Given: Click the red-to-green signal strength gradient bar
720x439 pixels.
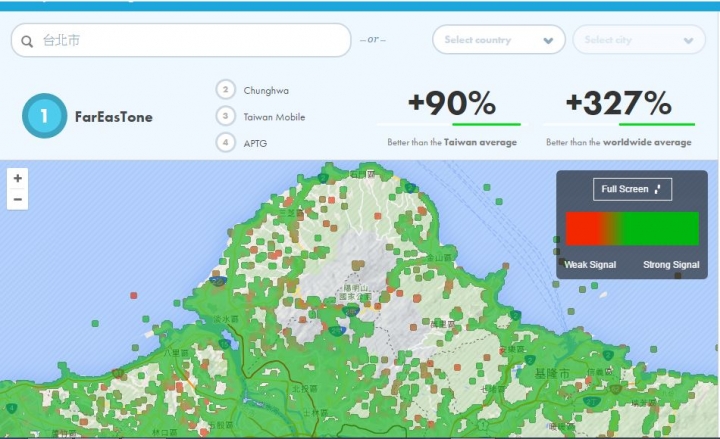Looking at the screenshot, I should point(632,229).
